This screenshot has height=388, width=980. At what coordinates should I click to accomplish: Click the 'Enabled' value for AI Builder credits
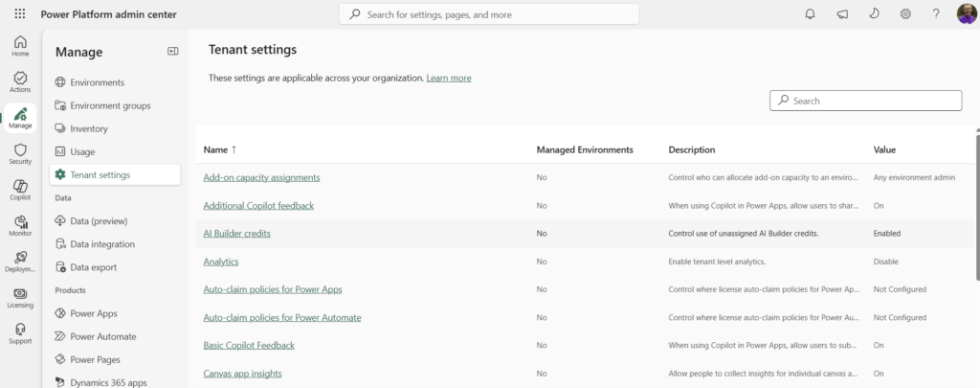coord(887,234)
